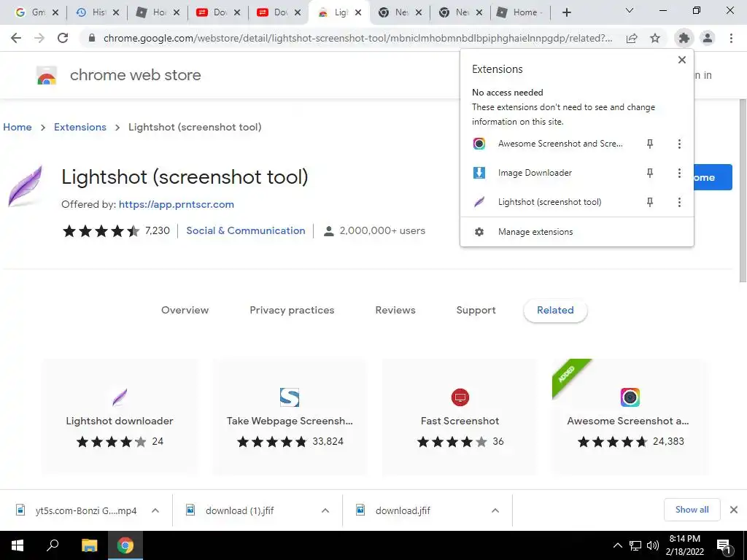Open the Fast Screenshot related card

[460, 416]
